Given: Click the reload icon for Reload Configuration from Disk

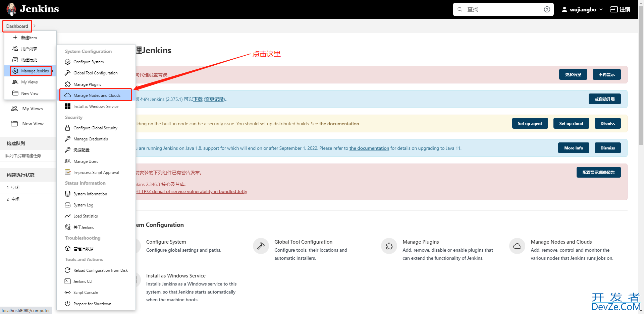Looking at the screenshot, I should coord(67,270).
